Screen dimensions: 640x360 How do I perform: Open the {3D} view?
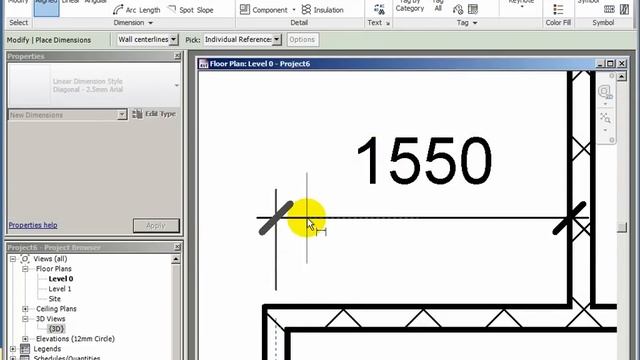[x=56, y=329]
